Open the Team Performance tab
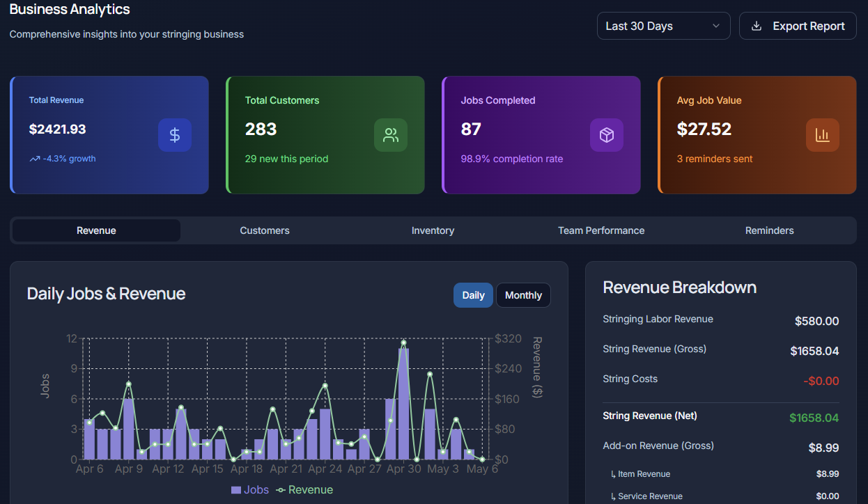The image size is (868, 504). pos(601,230)
